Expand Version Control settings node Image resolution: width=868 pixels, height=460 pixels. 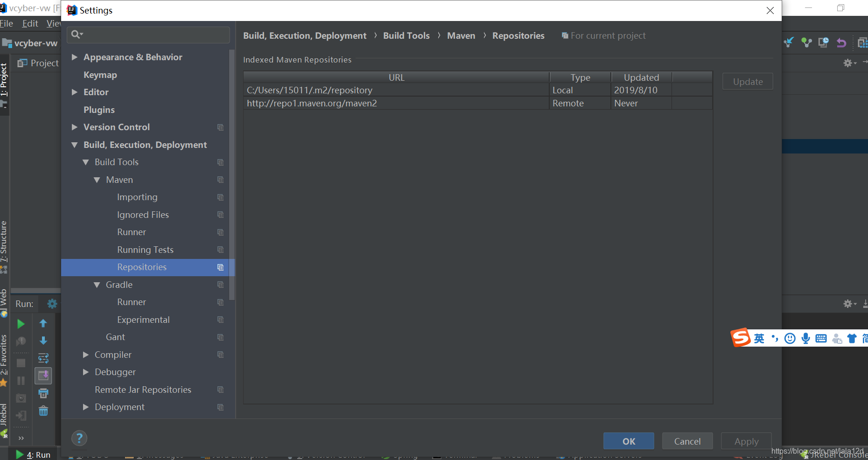point(74,127)
